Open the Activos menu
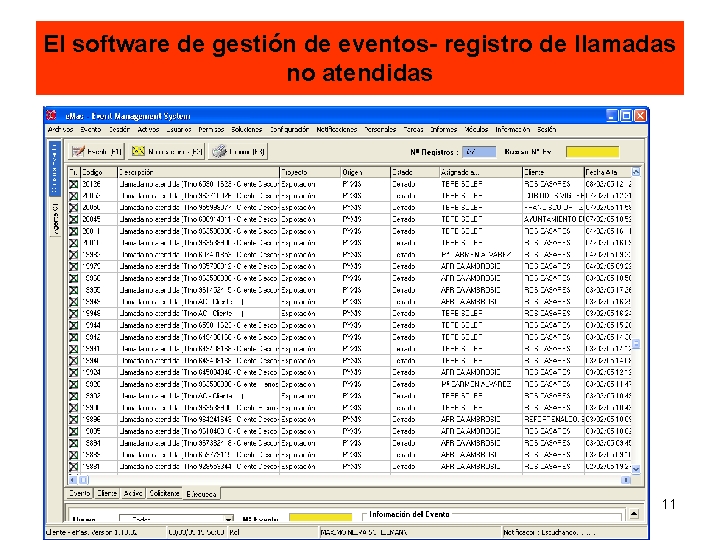Image resolution: width=720 pixels, height=540 pixels. click(148, 129)
